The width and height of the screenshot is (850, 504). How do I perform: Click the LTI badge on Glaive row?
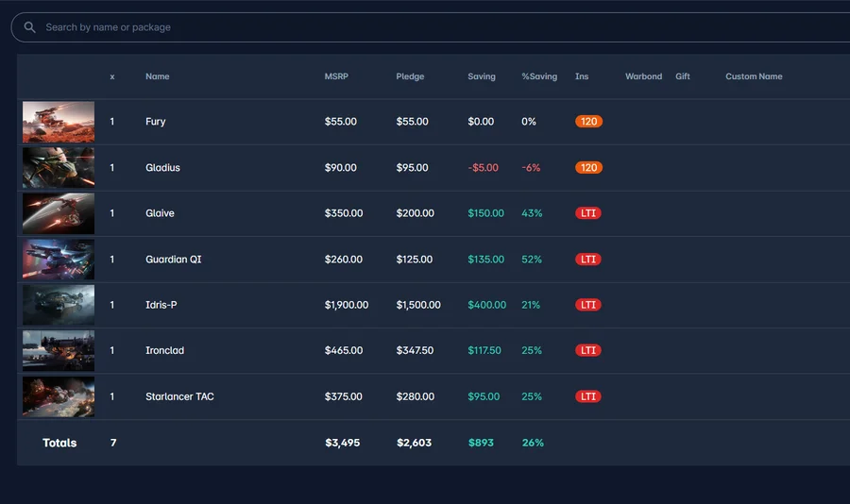[588, 213]
